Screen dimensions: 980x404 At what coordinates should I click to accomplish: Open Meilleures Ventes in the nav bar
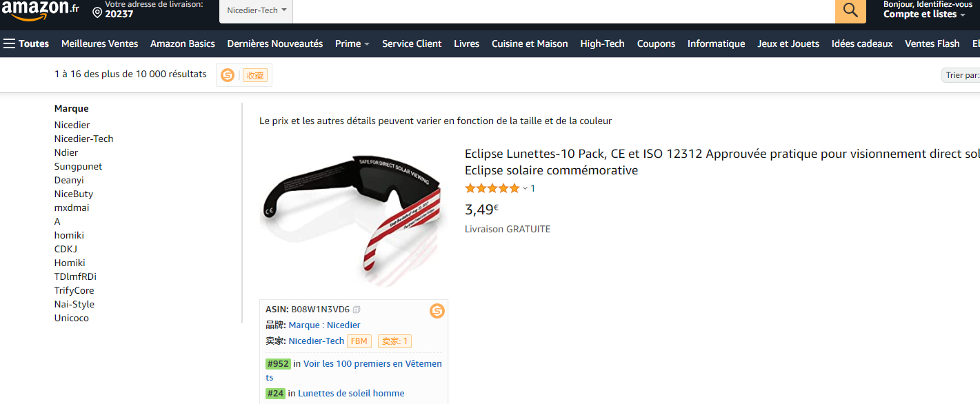(100, 43)
